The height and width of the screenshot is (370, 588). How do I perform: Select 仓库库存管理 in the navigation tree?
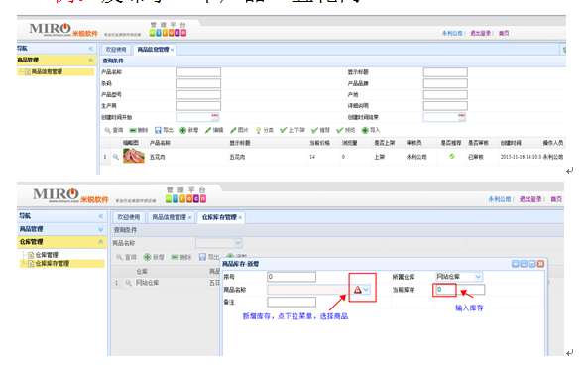click(53, 264)
